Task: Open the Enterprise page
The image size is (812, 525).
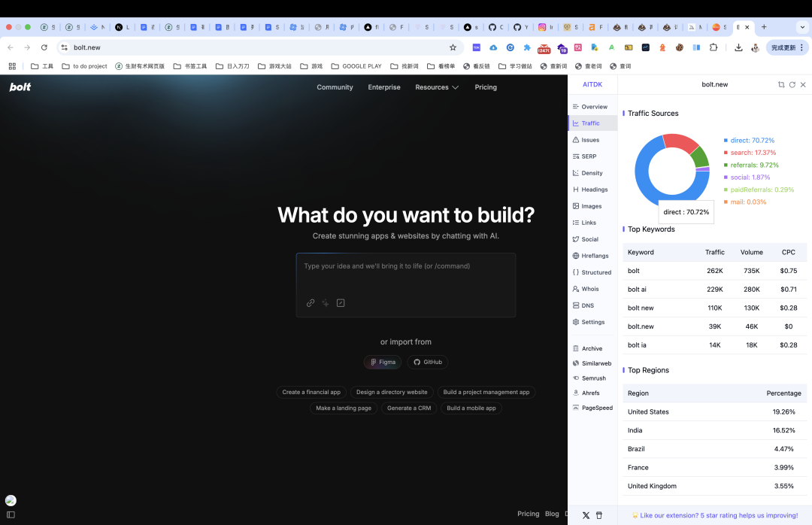Action: pos(384,87)
